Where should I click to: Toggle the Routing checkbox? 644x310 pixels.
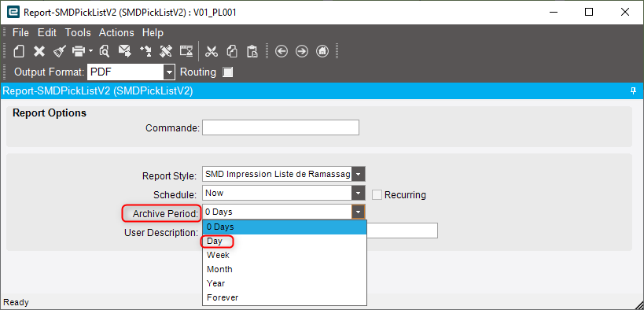coord(227,72)
